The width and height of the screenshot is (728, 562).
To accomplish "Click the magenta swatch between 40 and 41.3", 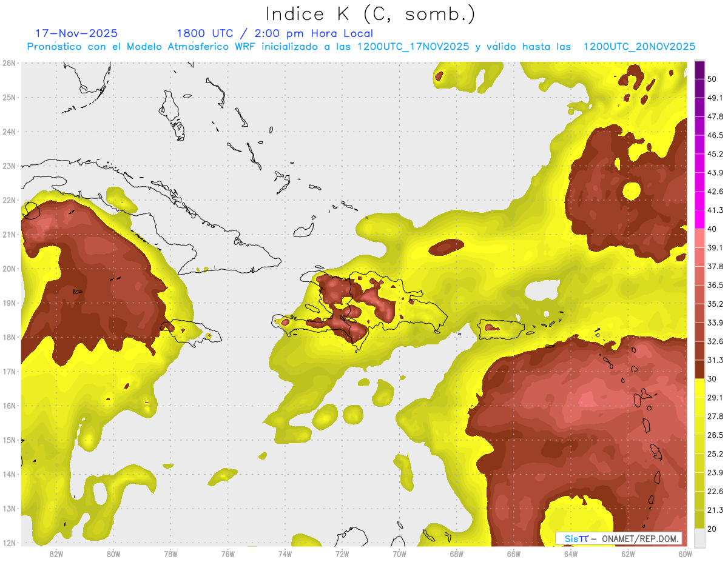I will 699,219.
